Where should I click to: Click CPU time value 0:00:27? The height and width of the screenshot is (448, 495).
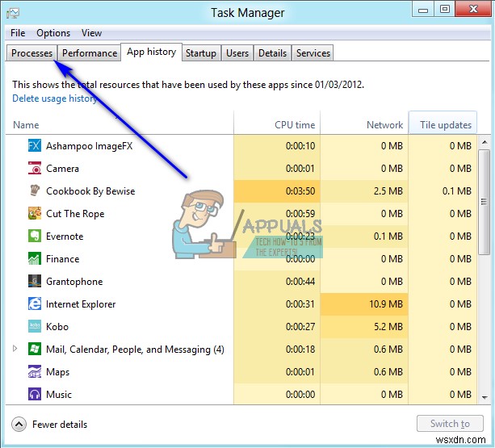click(300, 327)
